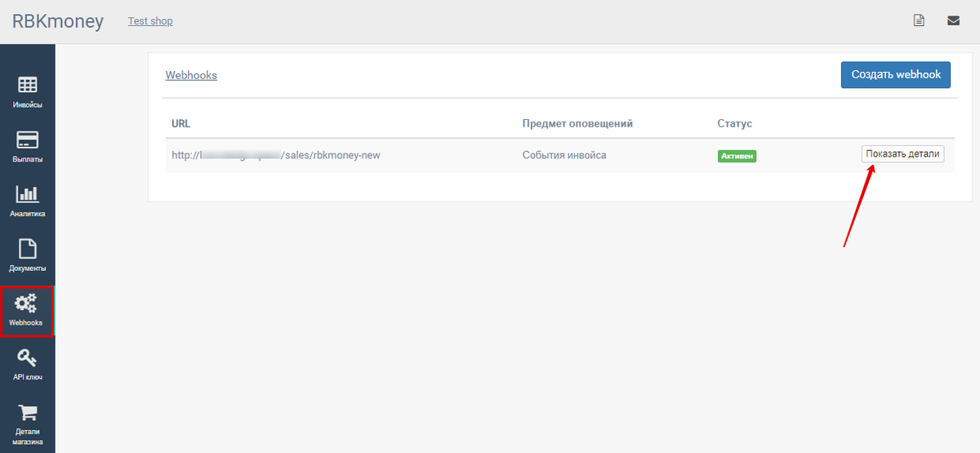
Task: Click the Активен status badge
Action: (x=737, y=156)
